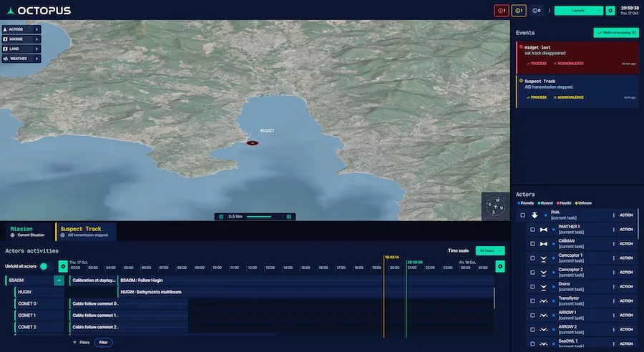
Task: Click the Multi-processing (2) button
Action: (616, 33)
